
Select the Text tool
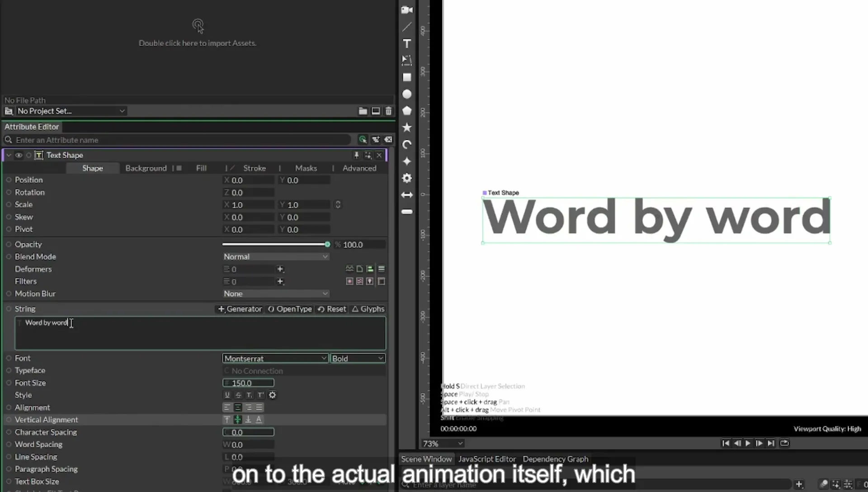[407, 43]
